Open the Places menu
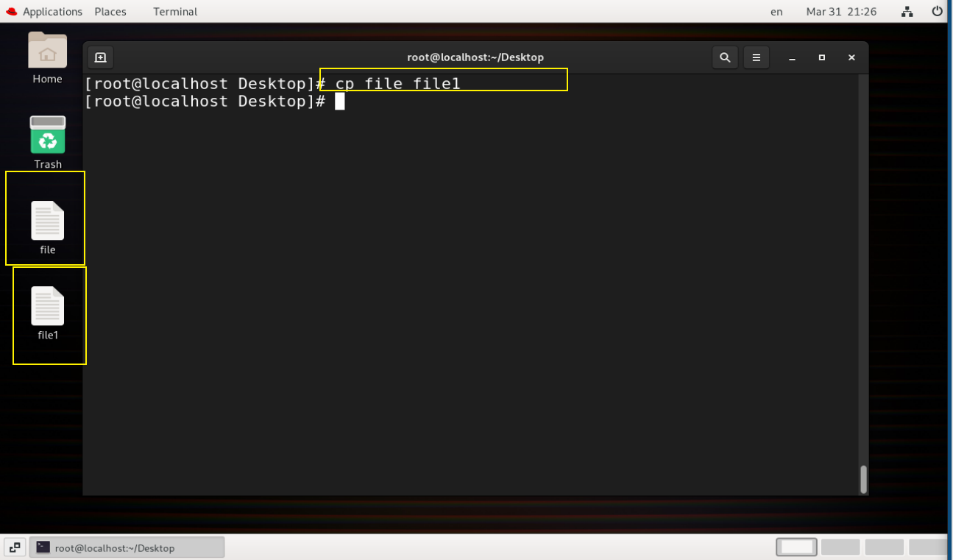953x560 pixels. click(110, 12)
